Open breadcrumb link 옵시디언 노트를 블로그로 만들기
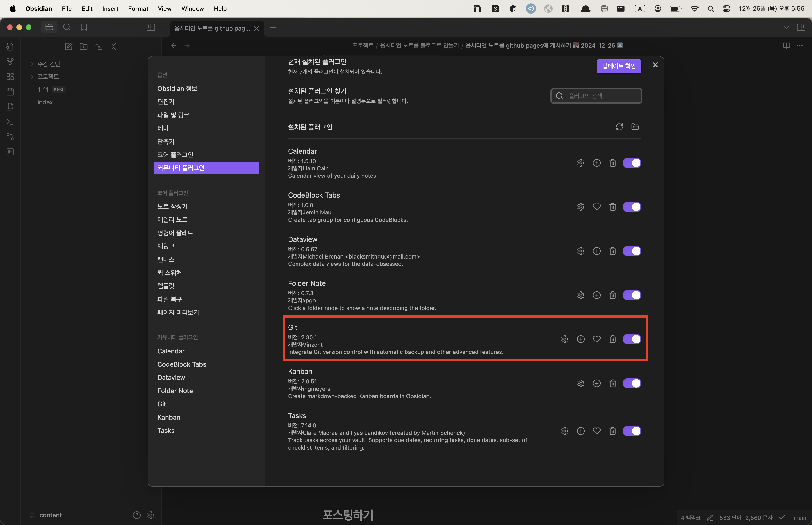The height and width of the screenshot is (525, 812). 419,45
